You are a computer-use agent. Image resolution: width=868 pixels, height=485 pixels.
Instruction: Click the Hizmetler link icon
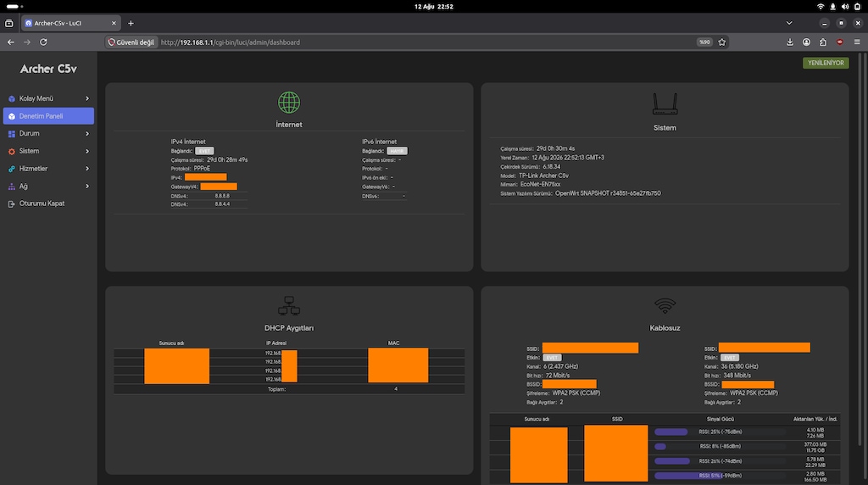pyautogui.click(x=12, y=169)
